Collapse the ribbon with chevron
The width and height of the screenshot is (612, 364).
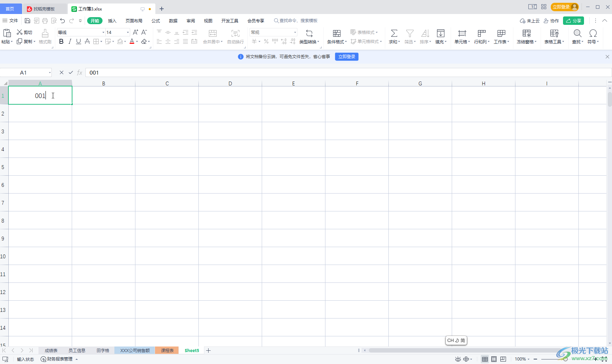[x=605, y=21]
